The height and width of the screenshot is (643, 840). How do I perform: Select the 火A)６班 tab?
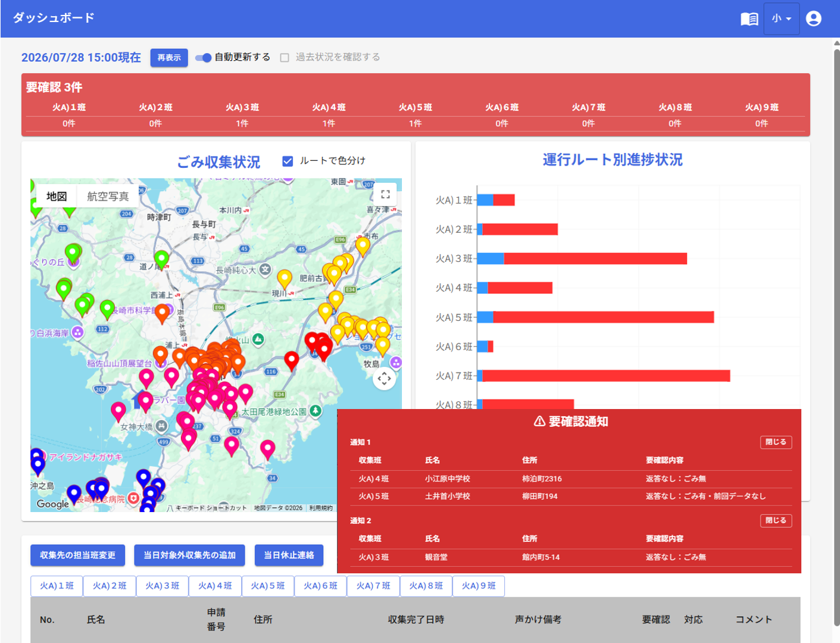320,586
